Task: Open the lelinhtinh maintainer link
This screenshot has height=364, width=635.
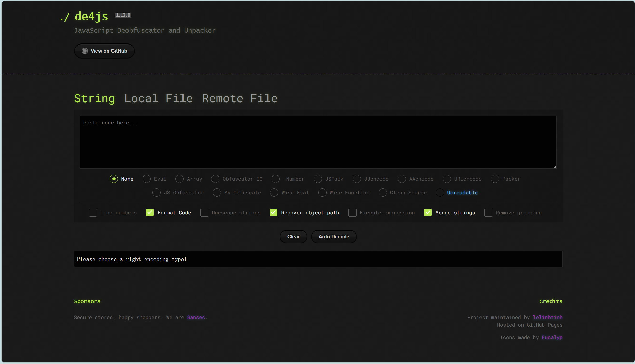Action: click(548, 317)
